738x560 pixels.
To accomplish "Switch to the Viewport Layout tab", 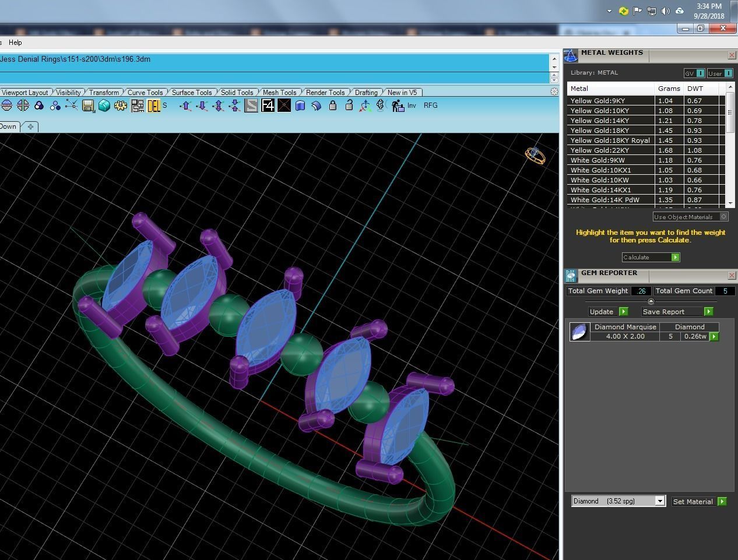I will [x=24, y=92].
